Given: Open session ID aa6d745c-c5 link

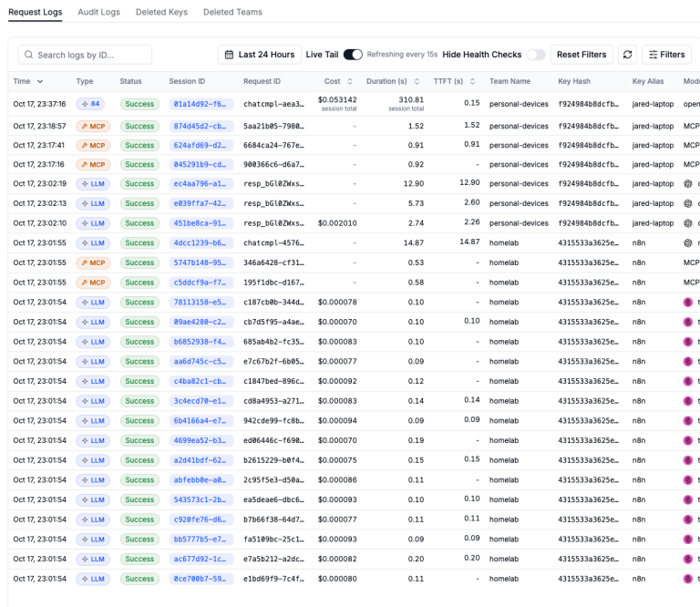Looking at the screenshot, I should 201,362.
